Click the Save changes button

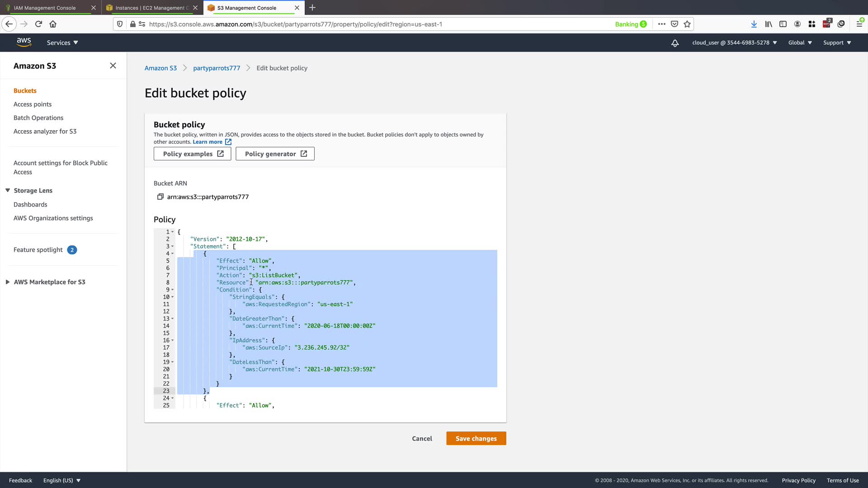(476, 438)
